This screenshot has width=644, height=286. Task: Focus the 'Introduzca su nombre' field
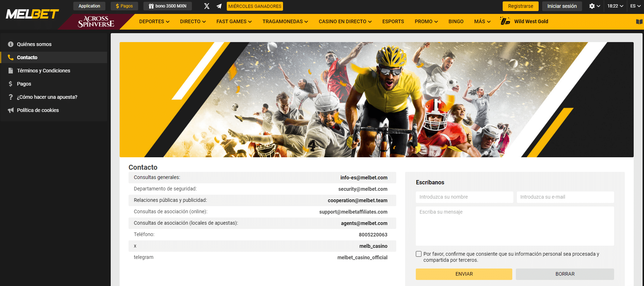[x=464, y=197]
